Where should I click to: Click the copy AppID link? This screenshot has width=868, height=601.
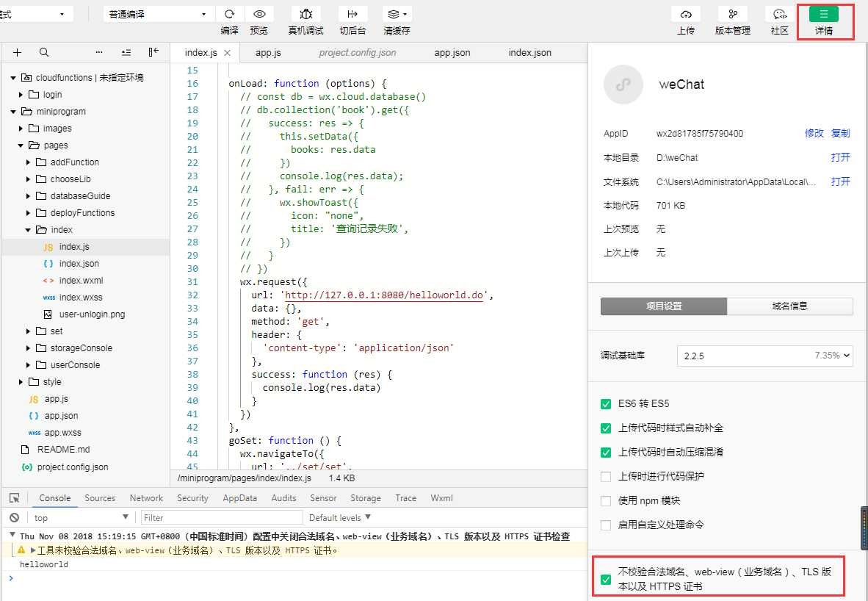tap(840, 133)
